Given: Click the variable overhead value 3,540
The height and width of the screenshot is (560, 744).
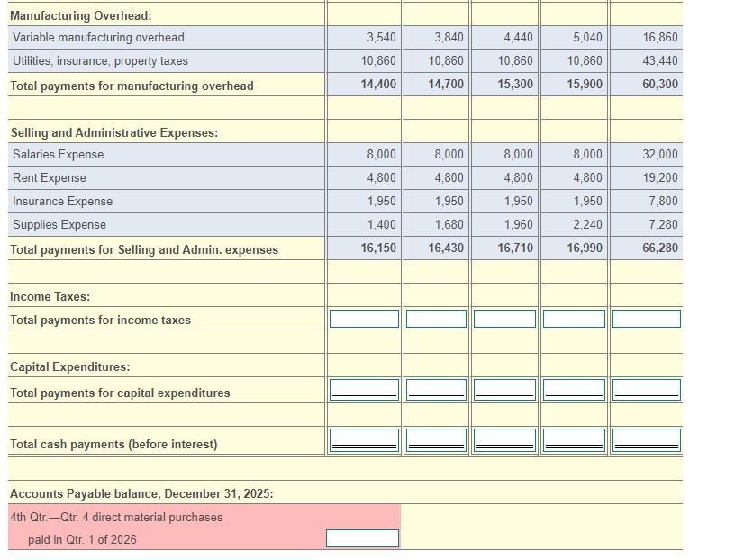Looking at the screenshot, I should pyautogui.click(x=382, y=37).
